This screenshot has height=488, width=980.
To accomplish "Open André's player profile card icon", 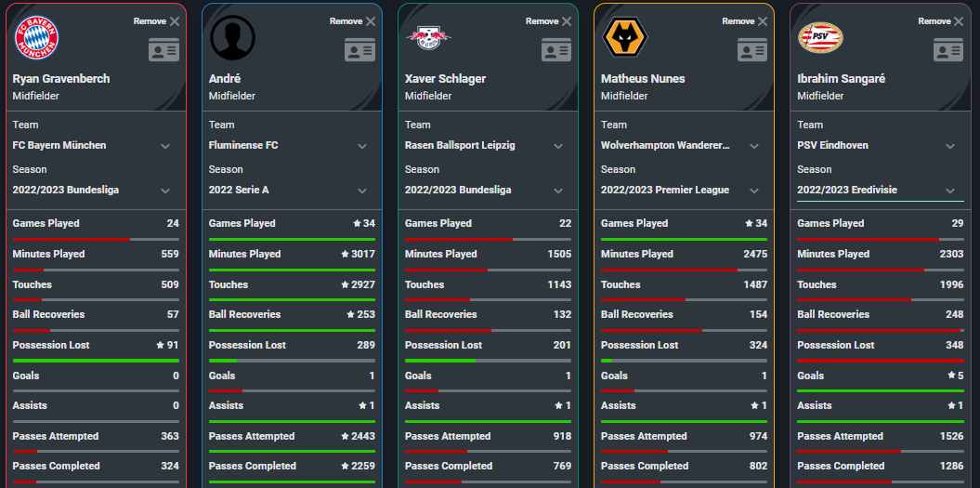I will tap(359, 50).
